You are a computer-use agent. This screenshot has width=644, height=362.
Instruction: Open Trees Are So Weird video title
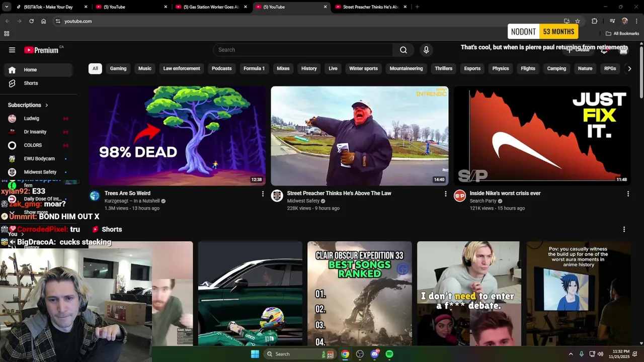point(127,193)
